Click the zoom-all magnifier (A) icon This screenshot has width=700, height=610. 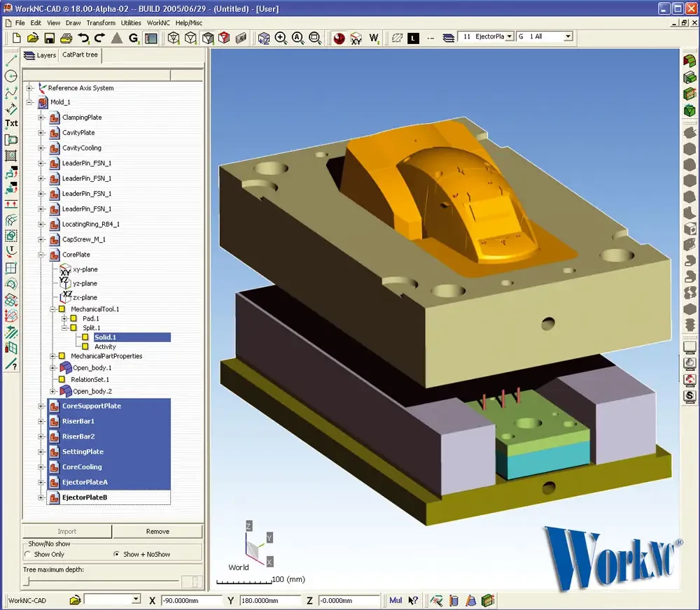297,38
